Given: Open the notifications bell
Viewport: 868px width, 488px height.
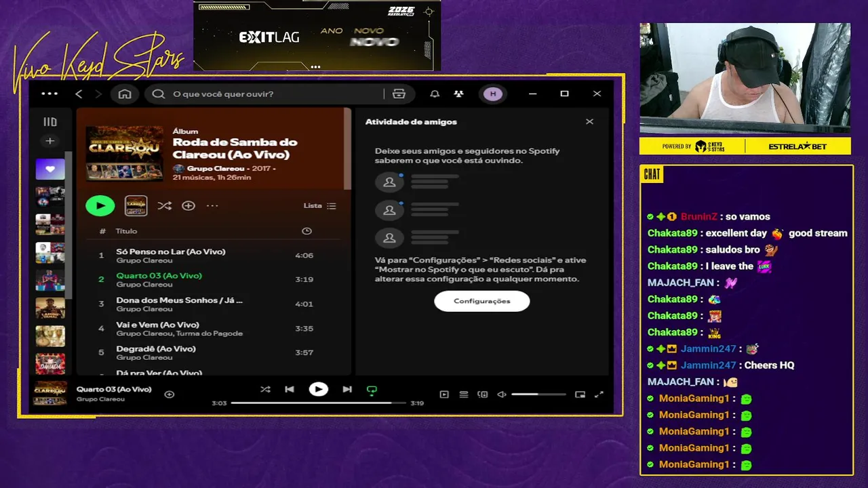Looking at the screenshot, I should coord(435,94).
